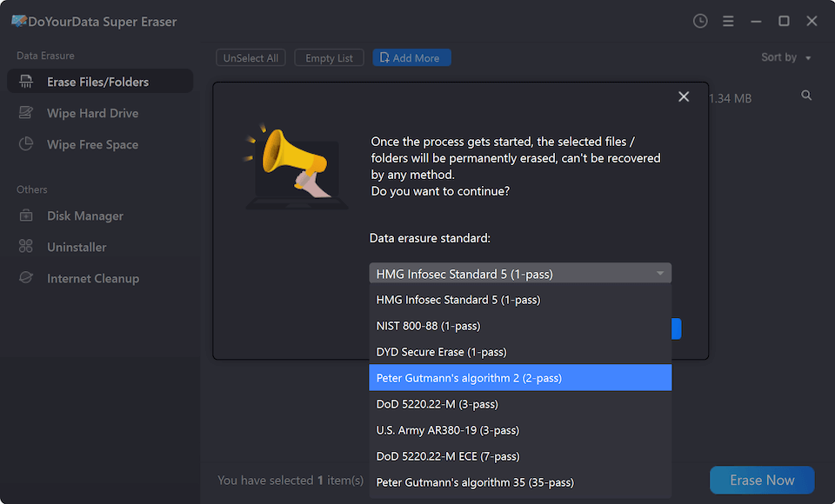
Task: Close the erase confirmation dialog
Action: (x=684, y=96)
